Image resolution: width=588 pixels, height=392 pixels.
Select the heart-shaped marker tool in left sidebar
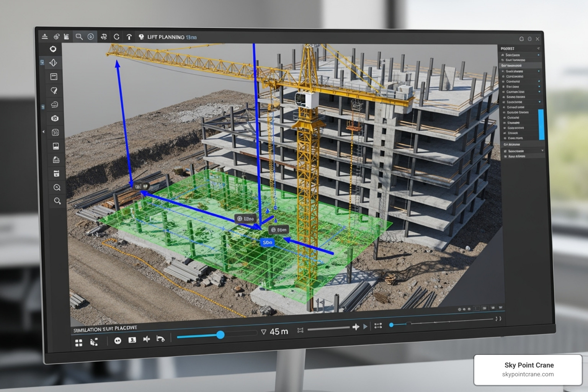click(54, 91)
